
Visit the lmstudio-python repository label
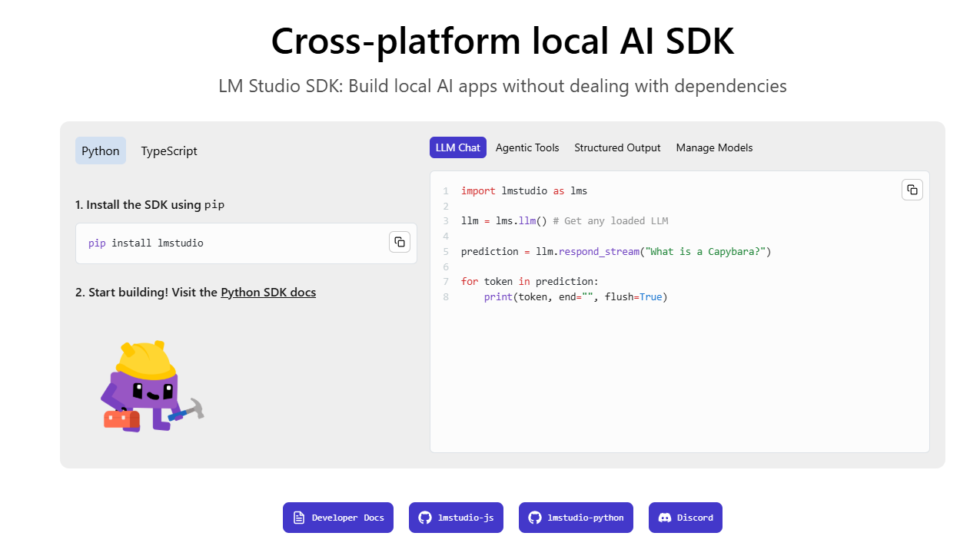click(586, 518)
